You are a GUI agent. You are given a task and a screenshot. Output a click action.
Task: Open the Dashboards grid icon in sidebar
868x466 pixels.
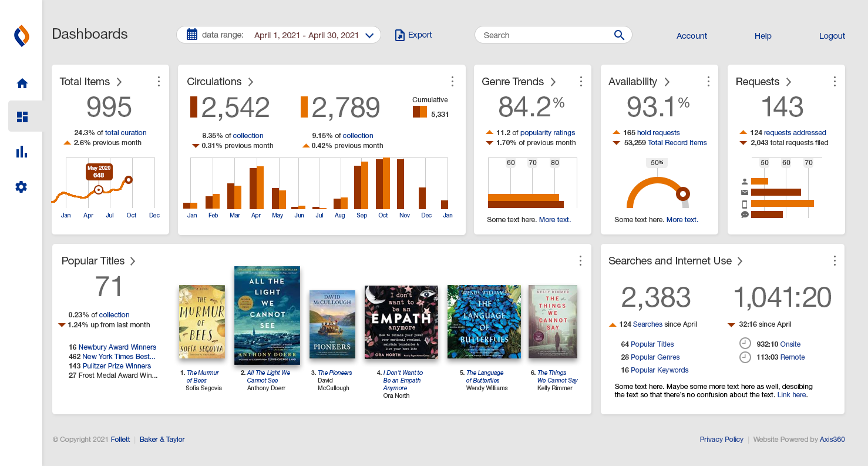(22, 117)
